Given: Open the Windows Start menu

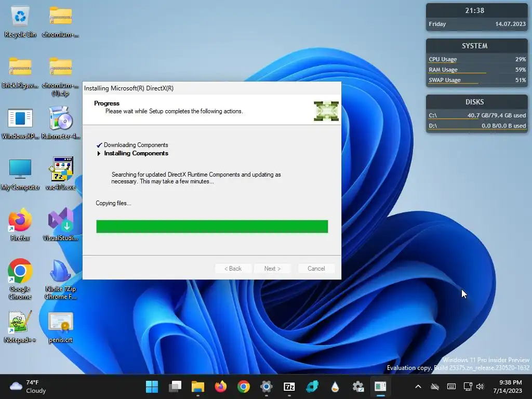Looking at the screenshot, I should point(152,387).
